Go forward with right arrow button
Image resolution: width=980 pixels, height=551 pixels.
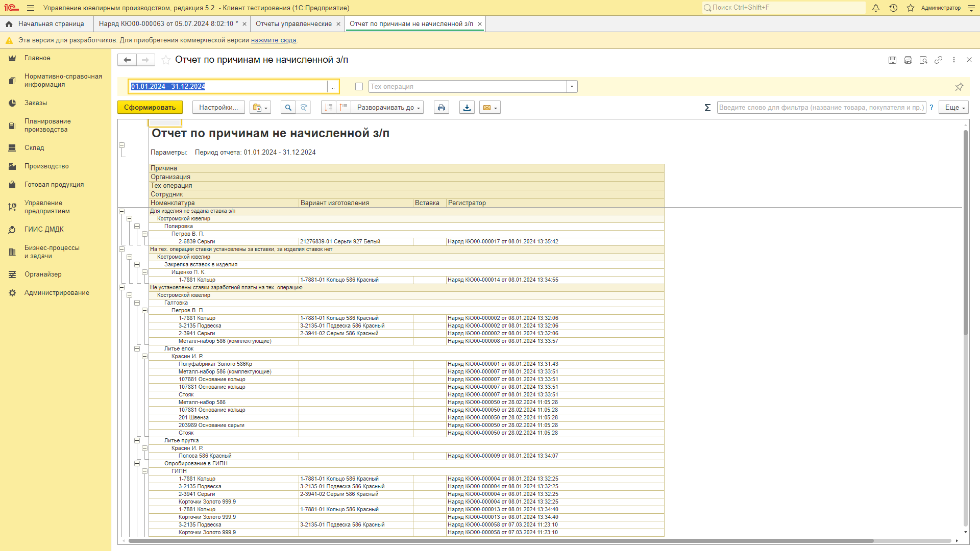coord(145,60)
